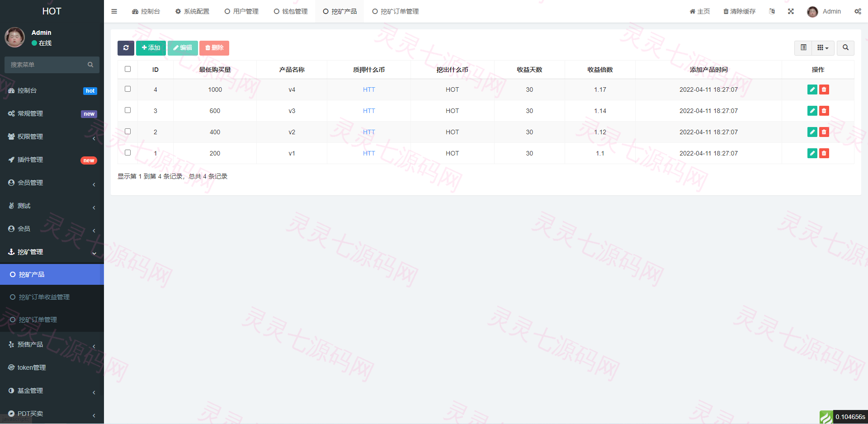The image size is (868, 424).
Task: Toggle table card view icon
Action: tap(803, 48)
